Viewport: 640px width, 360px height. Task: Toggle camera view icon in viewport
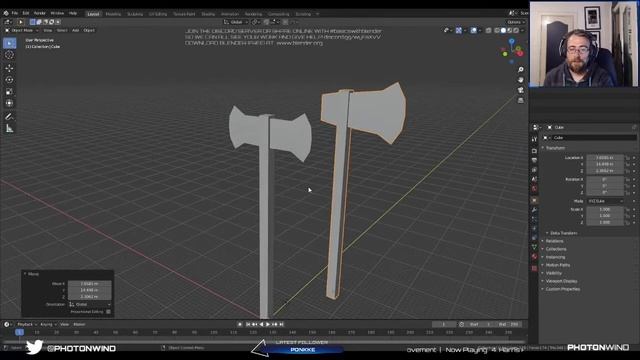[521, 90]
